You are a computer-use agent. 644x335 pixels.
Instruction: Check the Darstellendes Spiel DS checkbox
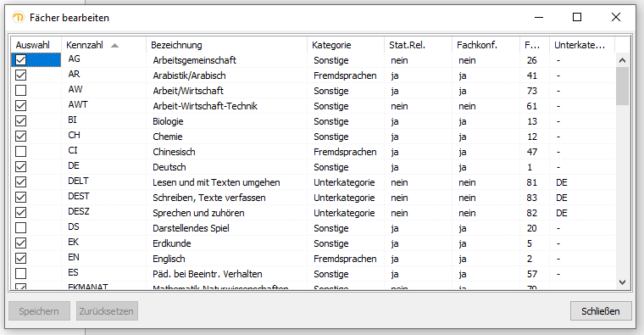pyautogui.click(x=20, y=228)
